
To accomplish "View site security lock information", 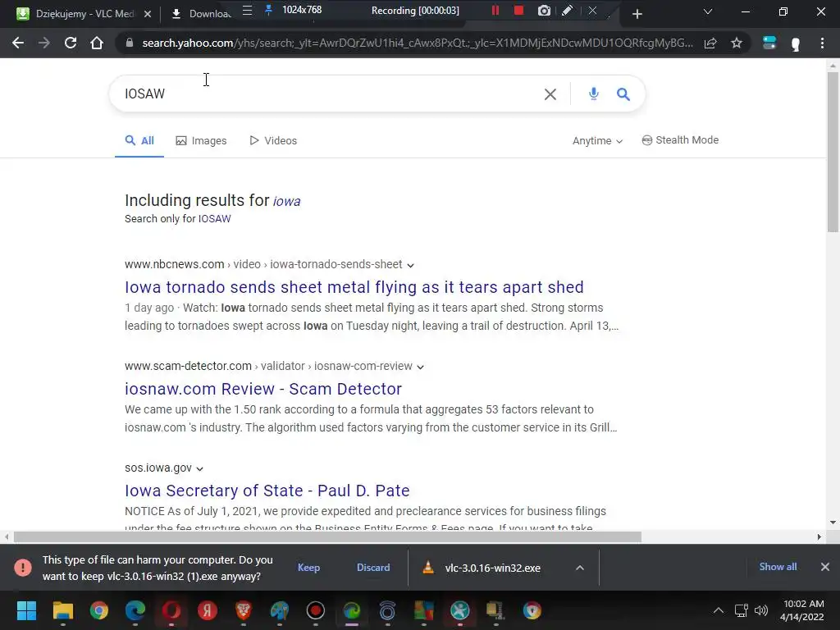I will [x=129, y=43].
